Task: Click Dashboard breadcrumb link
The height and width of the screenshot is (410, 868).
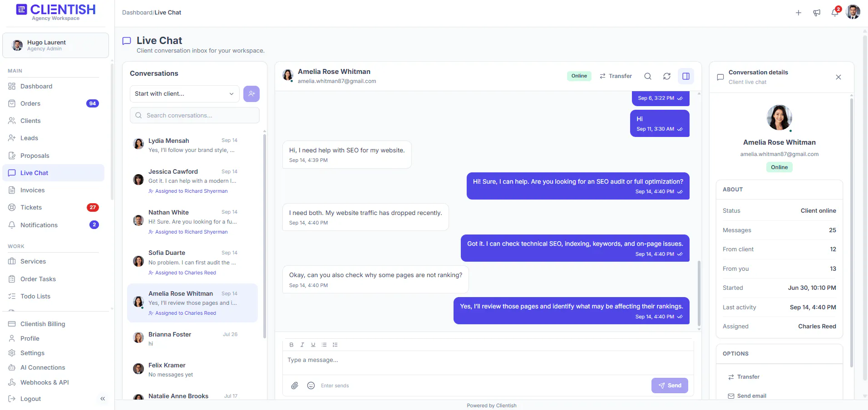Action: 137,12
